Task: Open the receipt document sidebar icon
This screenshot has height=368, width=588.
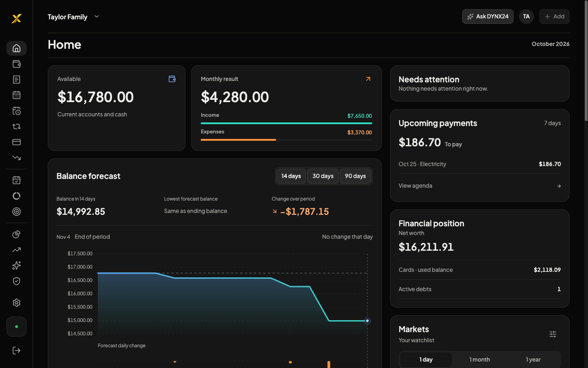Action: [17, 80]
